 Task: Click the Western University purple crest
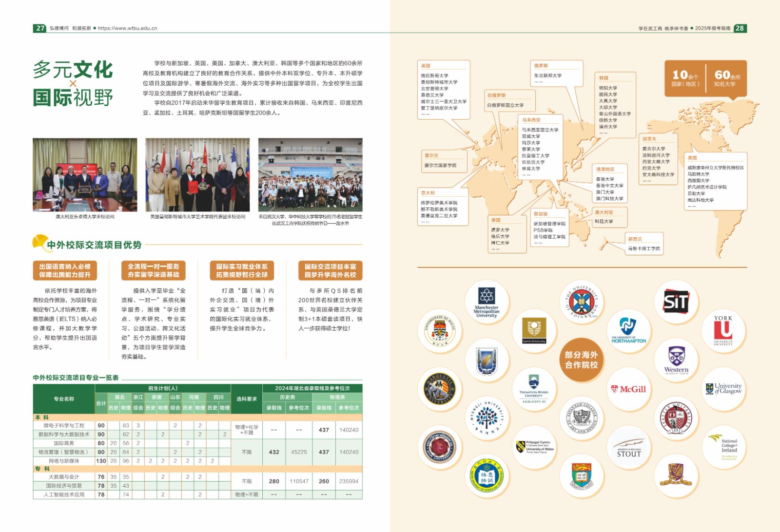[676, 360]
